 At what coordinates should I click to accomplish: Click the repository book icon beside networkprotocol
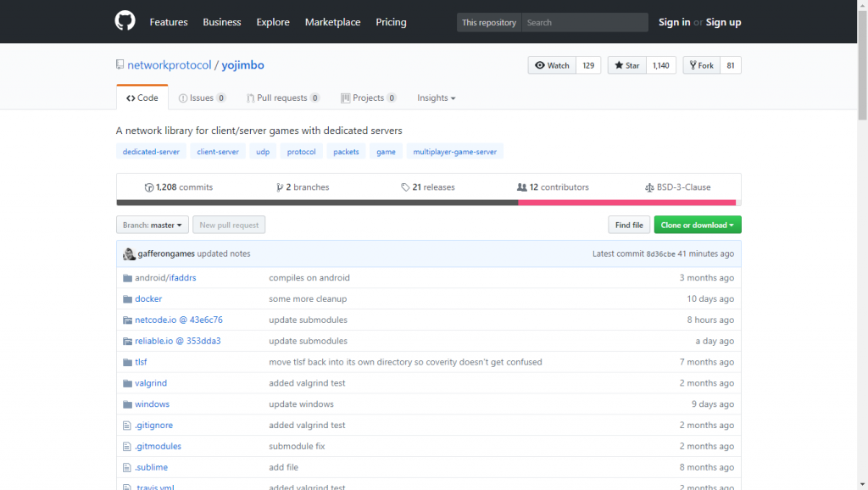coord(120,64)
